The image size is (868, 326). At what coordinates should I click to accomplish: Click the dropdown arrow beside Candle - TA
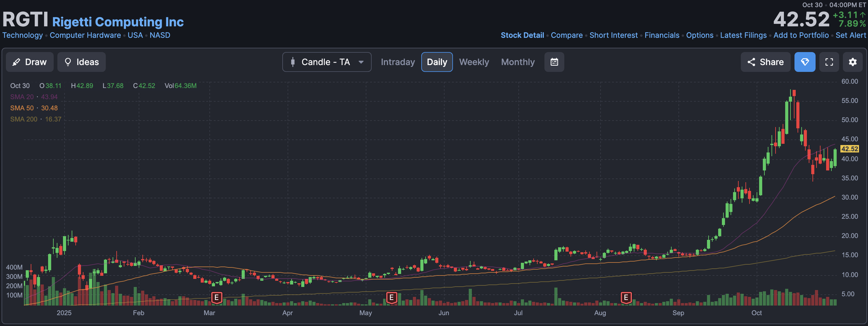pyautogui.click(x=361, y=62)
